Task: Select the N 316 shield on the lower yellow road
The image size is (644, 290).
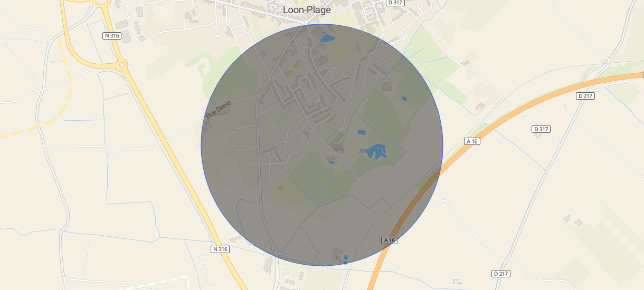Action: (220, 249)
